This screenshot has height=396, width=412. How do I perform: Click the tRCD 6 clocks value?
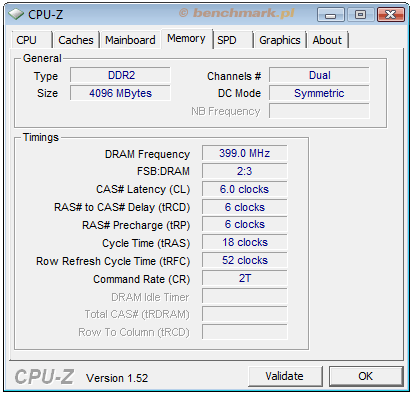pos(245,207)
